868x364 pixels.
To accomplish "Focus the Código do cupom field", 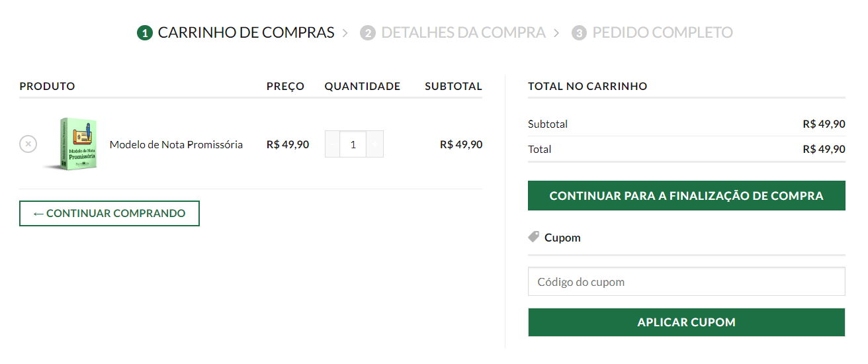I will coord(687,281).
